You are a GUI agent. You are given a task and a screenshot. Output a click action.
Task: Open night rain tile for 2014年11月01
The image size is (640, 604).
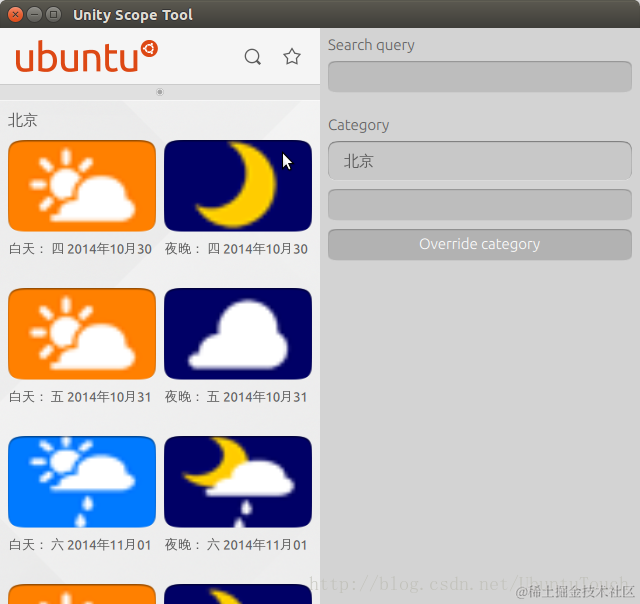coord(238,482)
